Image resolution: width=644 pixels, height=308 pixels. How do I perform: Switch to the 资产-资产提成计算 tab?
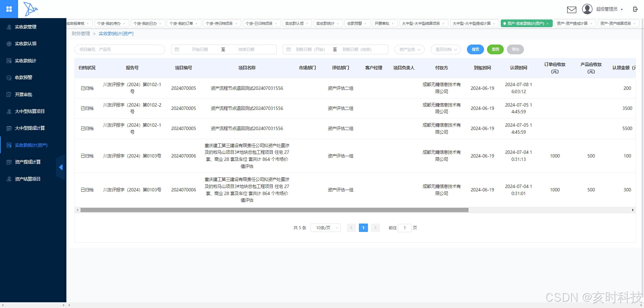coord(573,23)
